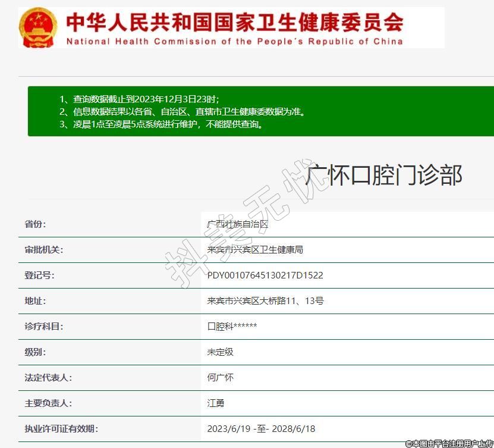The image size is (494, 448).
Task: Click the main person in charge 江勇
Action: tap(216, 403)
